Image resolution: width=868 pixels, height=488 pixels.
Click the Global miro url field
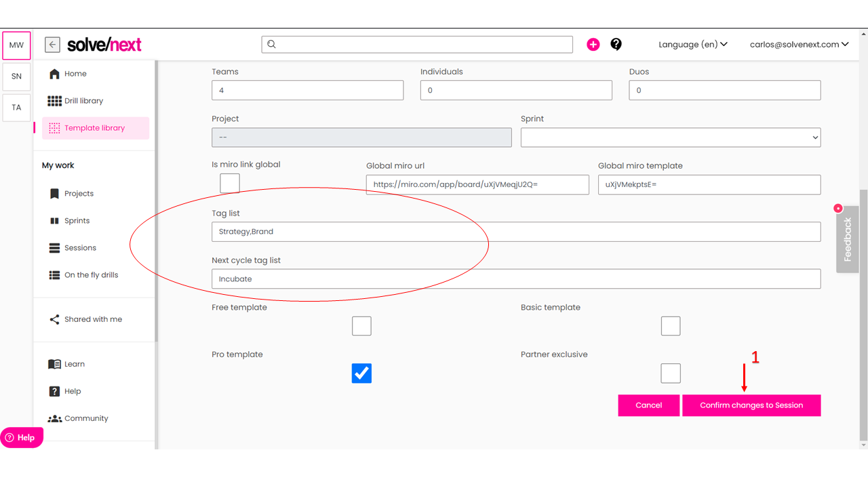coord(477,184)
